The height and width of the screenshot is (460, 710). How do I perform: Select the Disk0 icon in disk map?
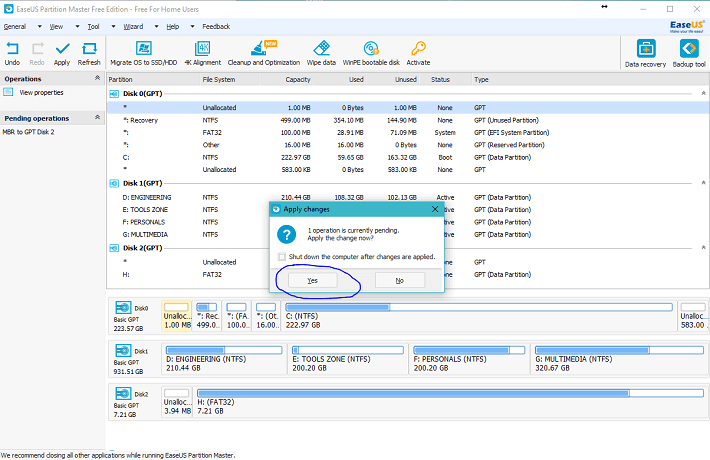pyautogui.click(x=123, y=308)
